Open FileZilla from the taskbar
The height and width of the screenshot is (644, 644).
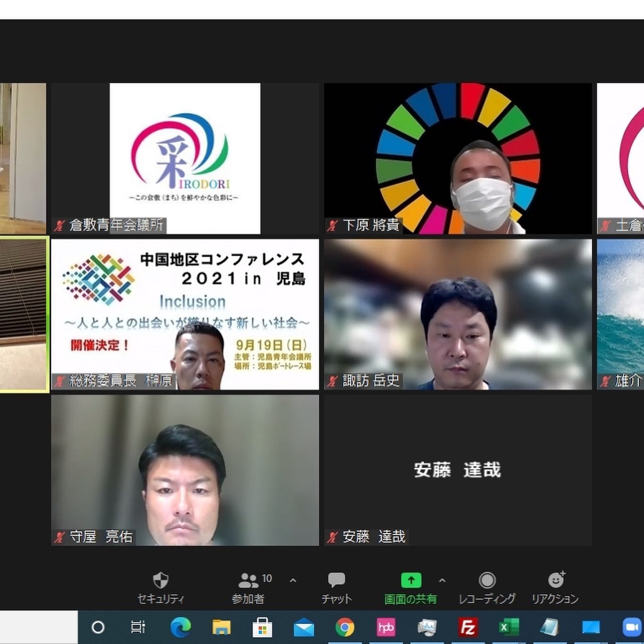point(468,627)
